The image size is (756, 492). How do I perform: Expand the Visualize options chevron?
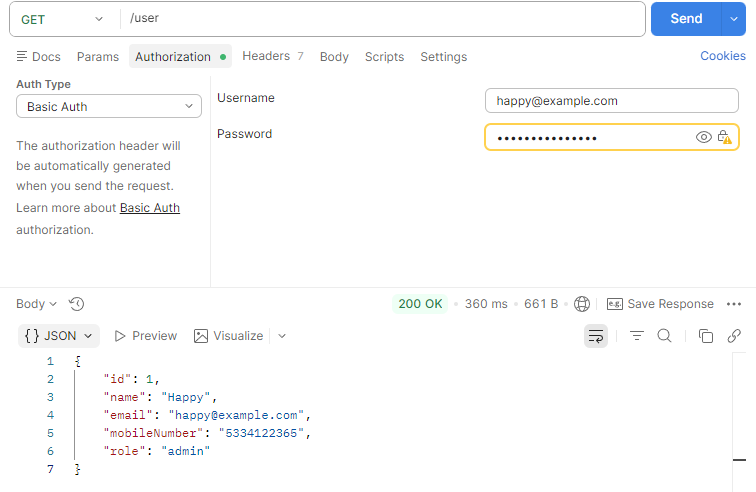[282, 336]
